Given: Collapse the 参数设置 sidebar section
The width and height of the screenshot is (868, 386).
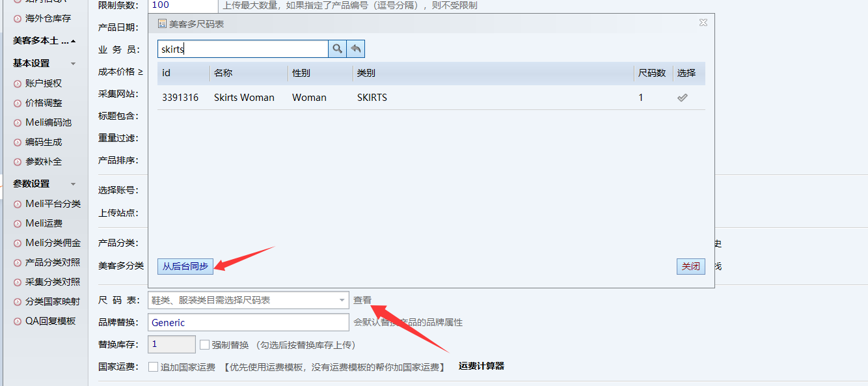Looking at the screenshot, I should (73, 184).
